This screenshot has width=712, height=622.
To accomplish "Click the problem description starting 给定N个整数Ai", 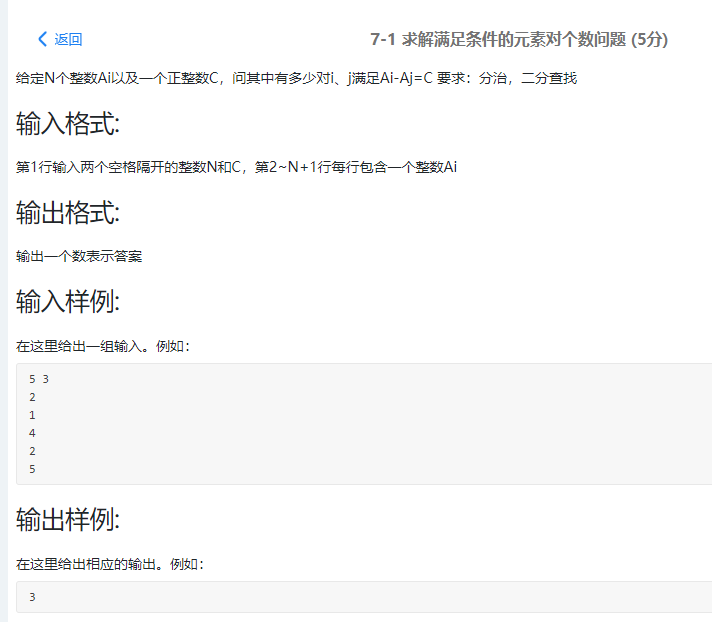I will click(296, 78).
